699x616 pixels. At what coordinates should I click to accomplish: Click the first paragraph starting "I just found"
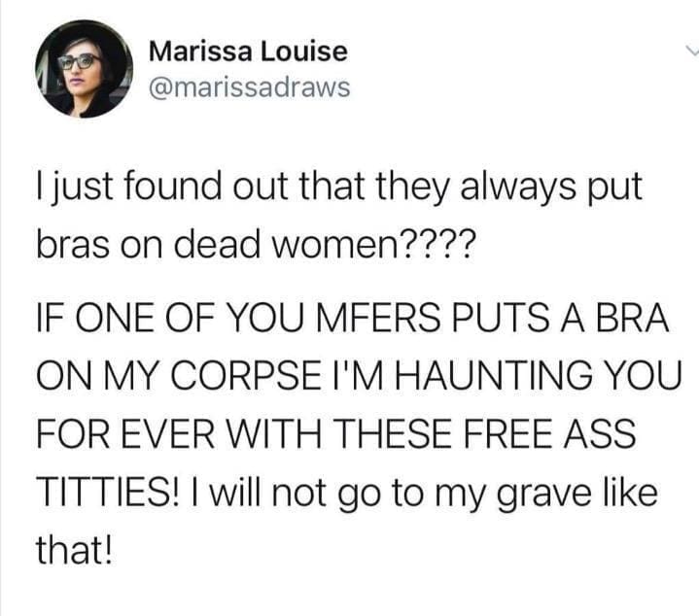[339, 216]
